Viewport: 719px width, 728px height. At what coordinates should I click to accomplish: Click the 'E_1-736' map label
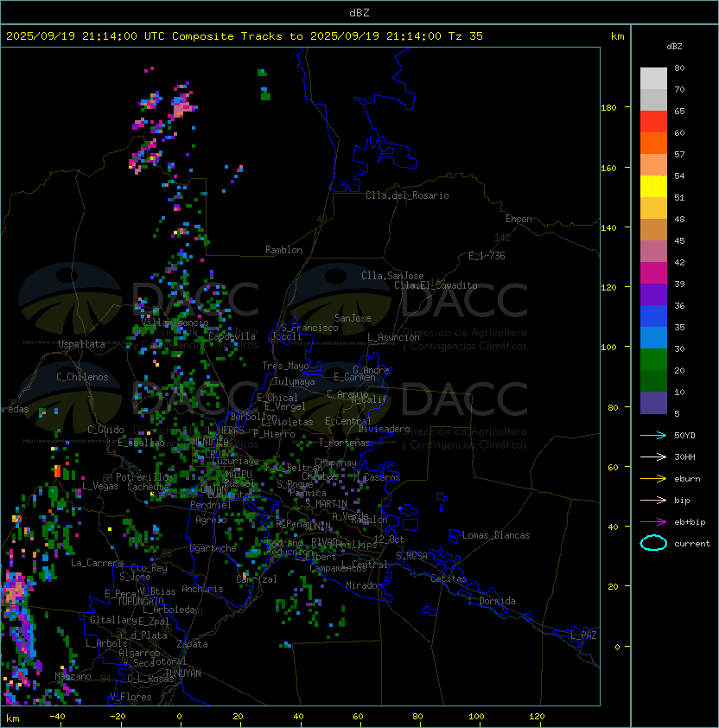[x=487, y=256]
